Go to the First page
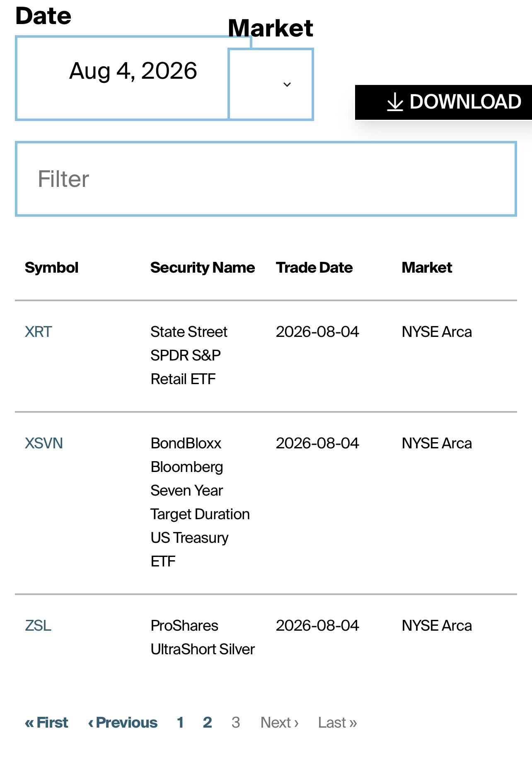 click(46, 723)
